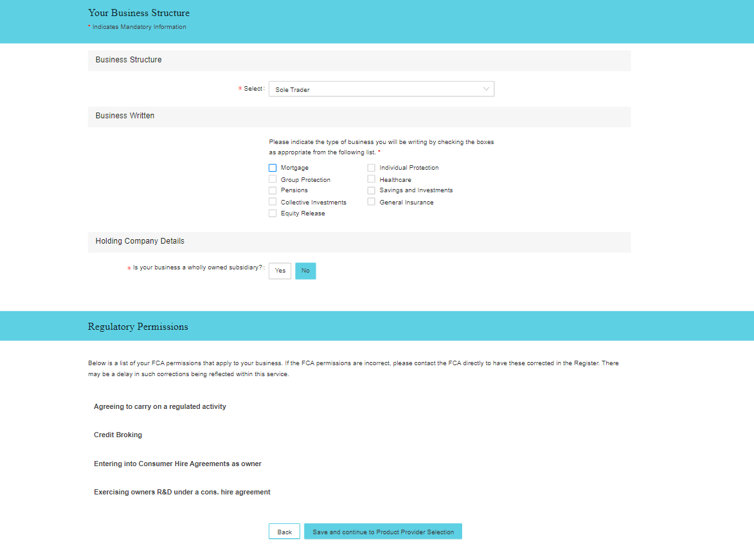
Task: Click the 'Business Written' section header
Action: coord(359,116)
